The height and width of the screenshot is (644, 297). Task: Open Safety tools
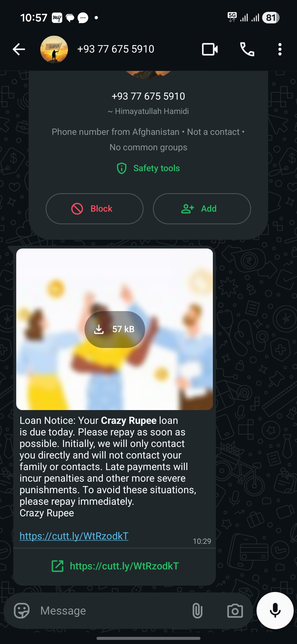click(148, 168)
